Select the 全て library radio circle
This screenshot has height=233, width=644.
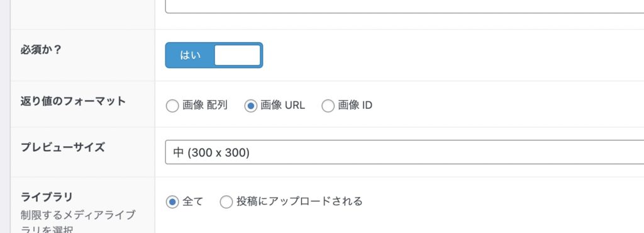[x=172, y=202]
